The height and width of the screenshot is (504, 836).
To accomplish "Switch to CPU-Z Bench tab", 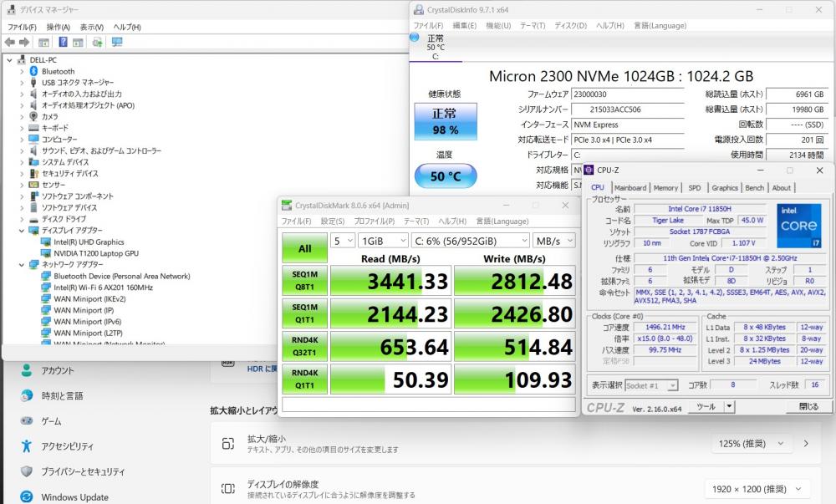I will point(754,188).
